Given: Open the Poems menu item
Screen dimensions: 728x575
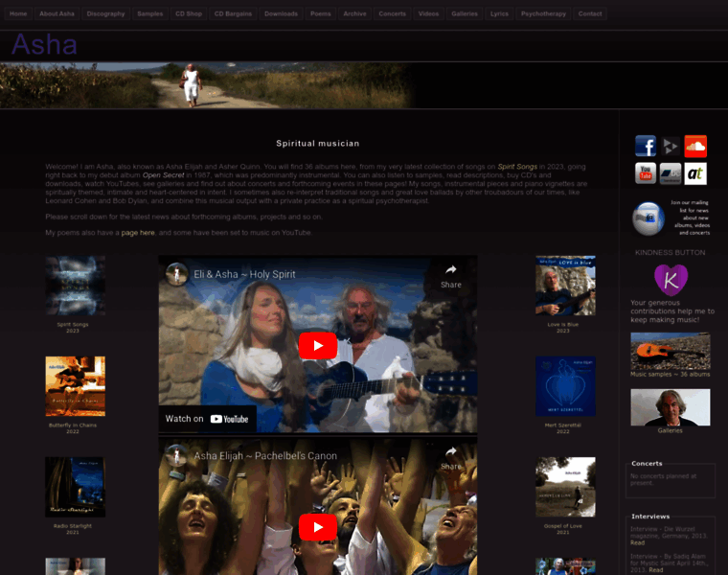Looking at the screenshot, I should (x=321, y=14).
